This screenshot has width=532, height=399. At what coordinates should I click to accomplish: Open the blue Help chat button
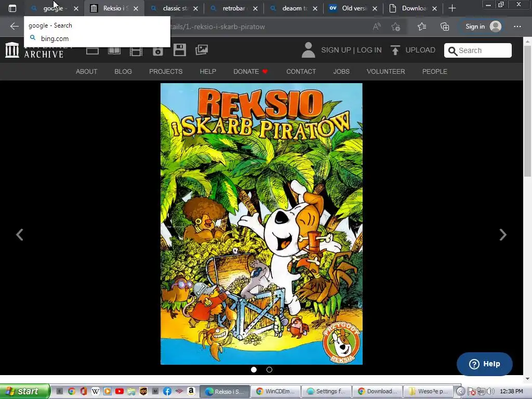485,364
